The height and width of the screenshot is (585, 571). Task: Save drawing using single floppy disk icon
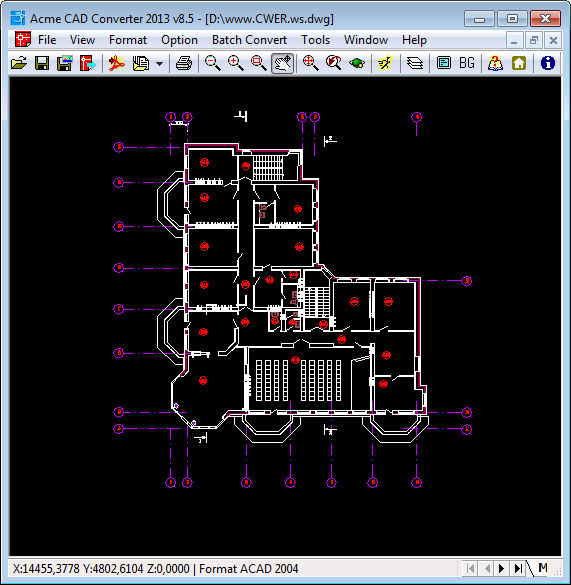point(42,63)
